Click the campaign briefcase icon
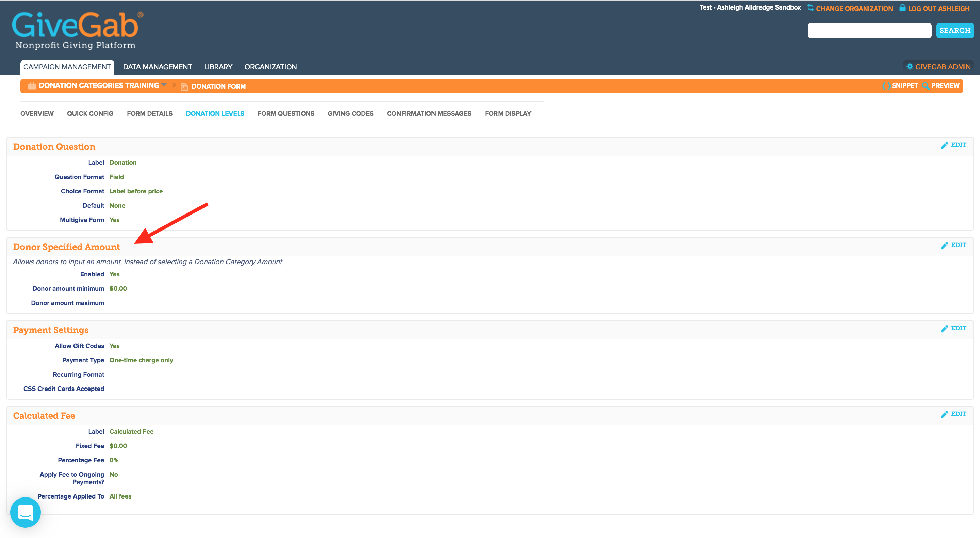This screenshot has height=538, width=980. click(x=32, y=86)
